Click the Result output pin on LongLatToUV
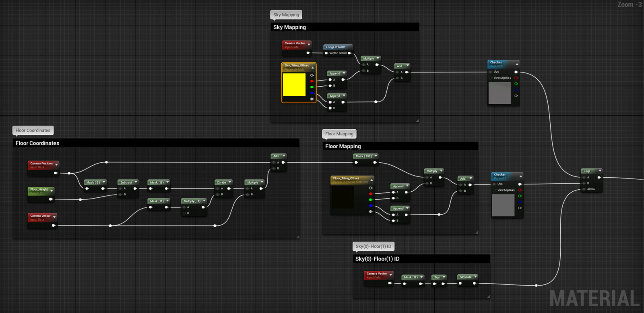 [349, 53]
